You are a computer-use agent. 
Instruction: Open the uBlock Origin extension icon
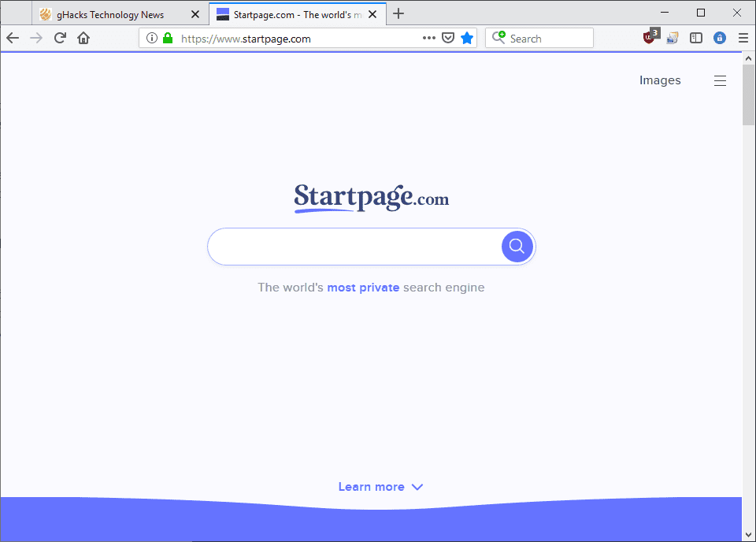(651, 37)
